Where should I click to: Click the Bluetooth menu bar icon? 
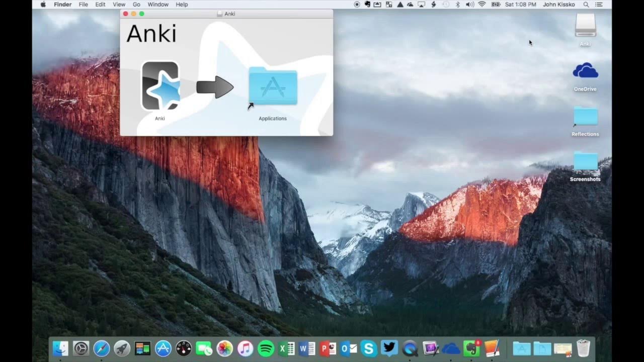click(x=458, y=5)
